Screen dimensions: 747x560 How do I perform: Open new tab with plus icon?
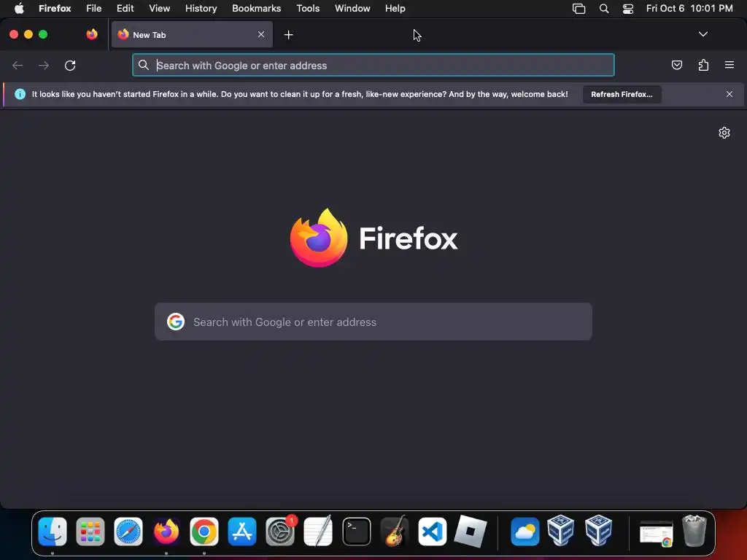tap(288, 35)
